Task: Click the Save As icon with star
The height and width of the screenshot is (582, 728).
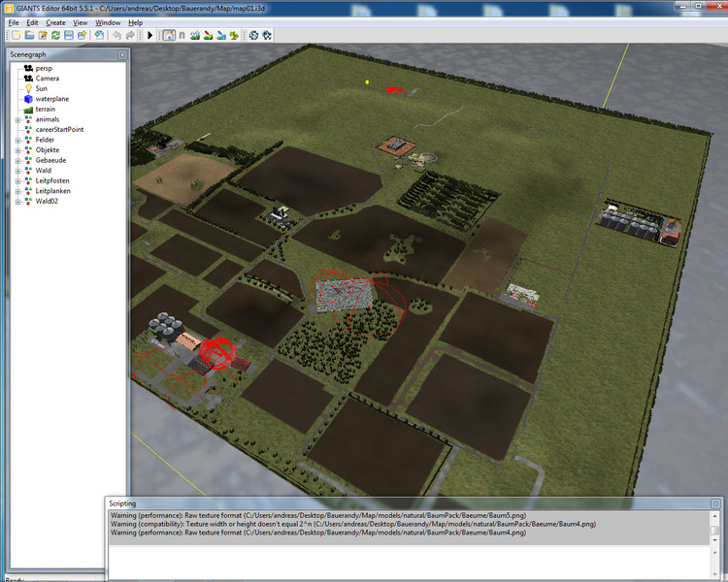Action: [x=82, y=35]
